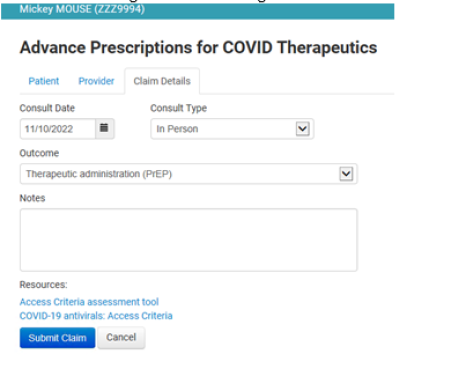The image size is (451, 376).
Task: Open Access Criteria assessment tool link
Action: [89, 302]
